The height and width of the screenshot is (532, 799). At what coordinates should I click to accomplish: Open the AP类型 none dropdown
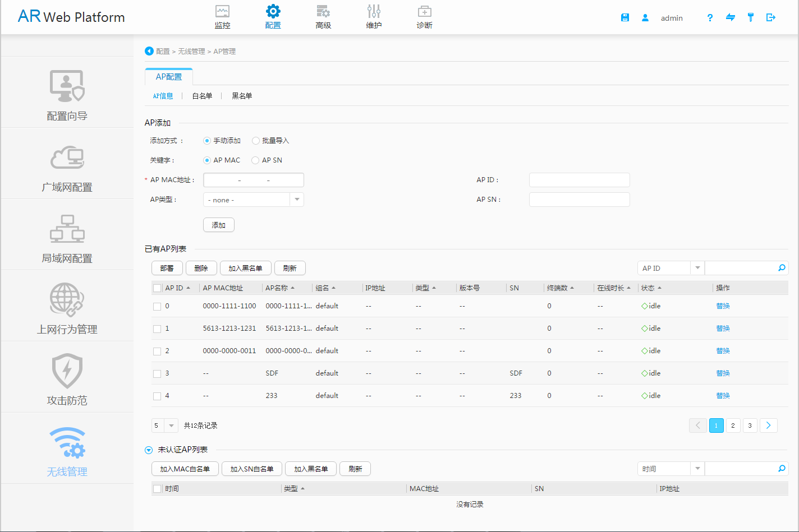click(x=297, y=199)
